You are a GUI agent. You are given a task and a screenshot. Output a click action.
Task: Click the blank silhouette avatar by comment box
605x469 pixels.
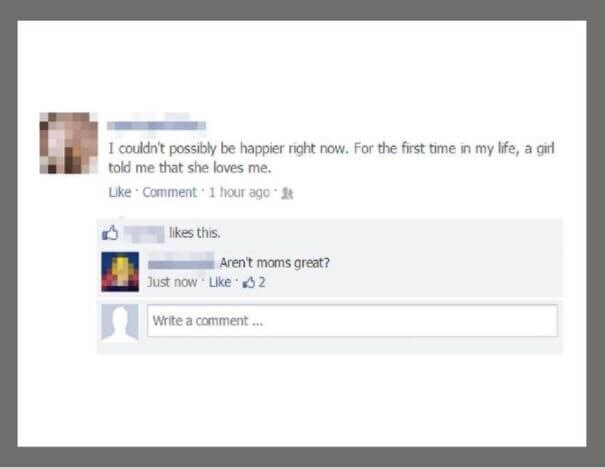point(120,323)
